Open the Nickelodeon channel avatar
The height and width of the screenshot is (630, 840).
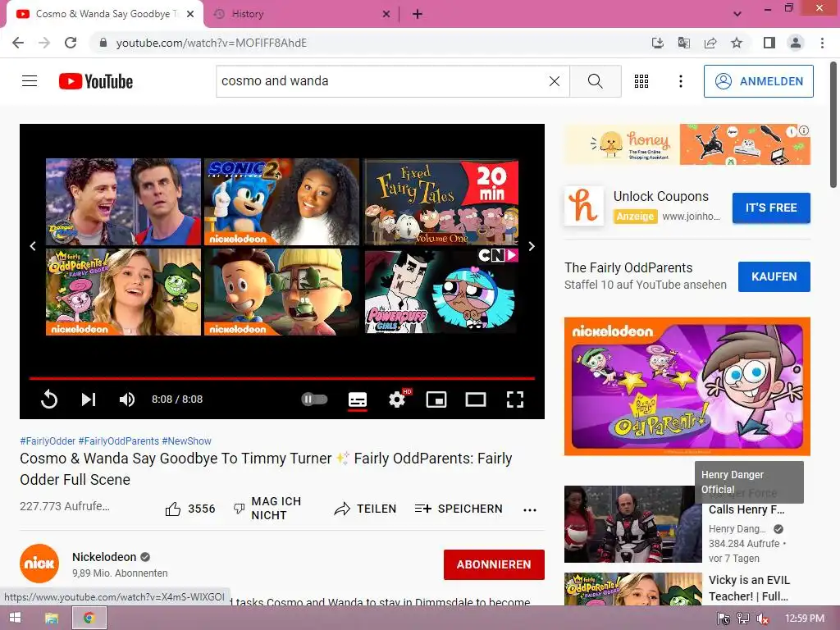pyautogui.click(x=39, y=564)
